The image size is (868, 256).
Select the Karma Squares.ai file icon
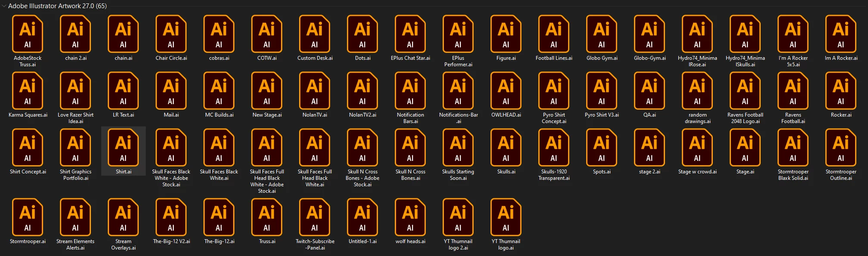28,90
